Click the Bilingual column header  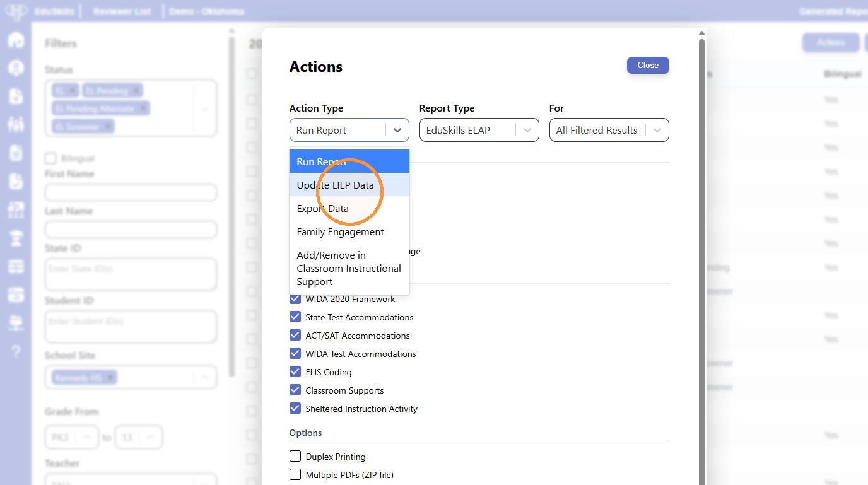(842, 74)
